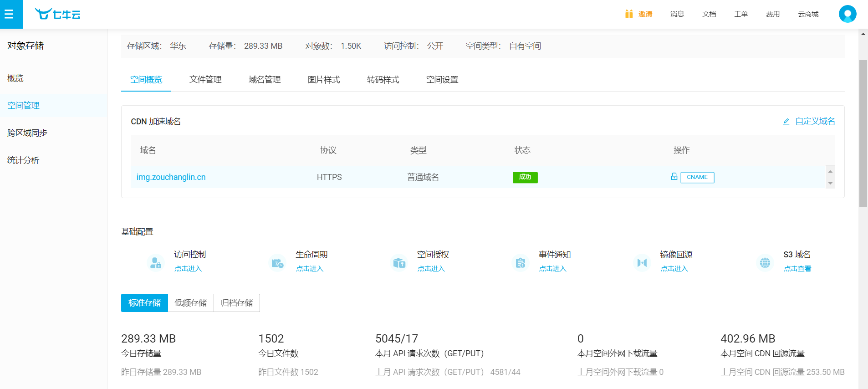Click the 事件通知 event notification icon
The image size is (868, 389).
tap(521, 263)
